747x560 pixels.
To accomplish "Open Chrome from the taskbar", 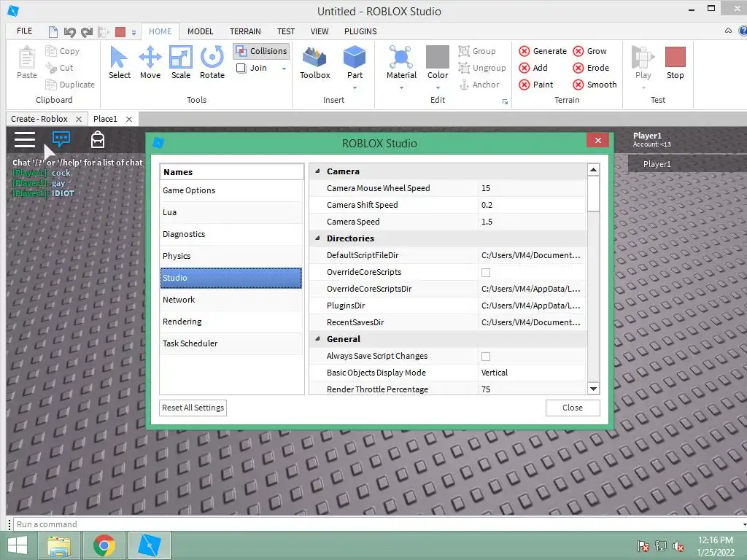I will 104,545.
